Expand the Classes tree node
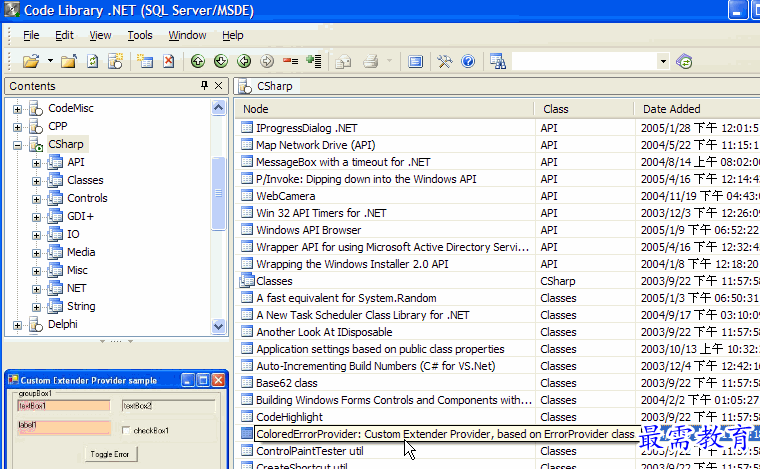Screen dimensions: 760x469 (36, 181)
